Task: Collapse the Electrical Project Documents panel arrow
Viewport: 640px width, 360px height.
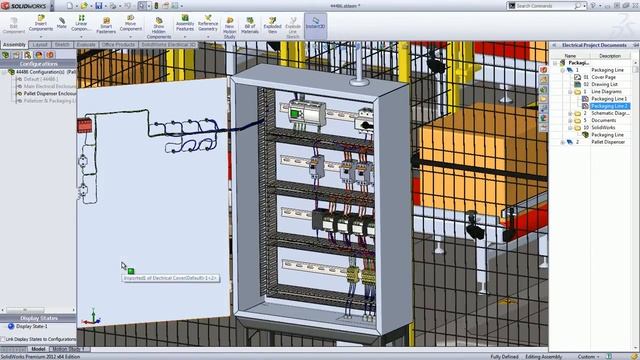Action: coord(554,45)
